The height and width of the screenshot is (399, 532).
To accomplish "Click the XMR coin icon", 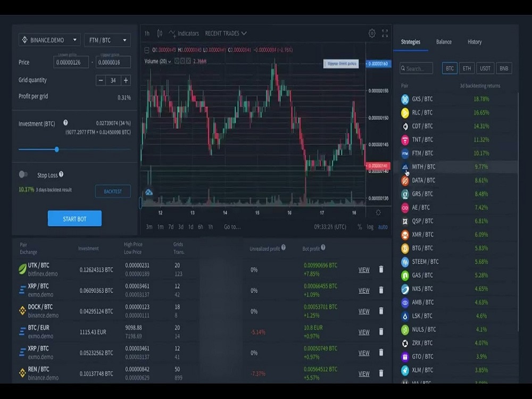I will tap(405, 235).
